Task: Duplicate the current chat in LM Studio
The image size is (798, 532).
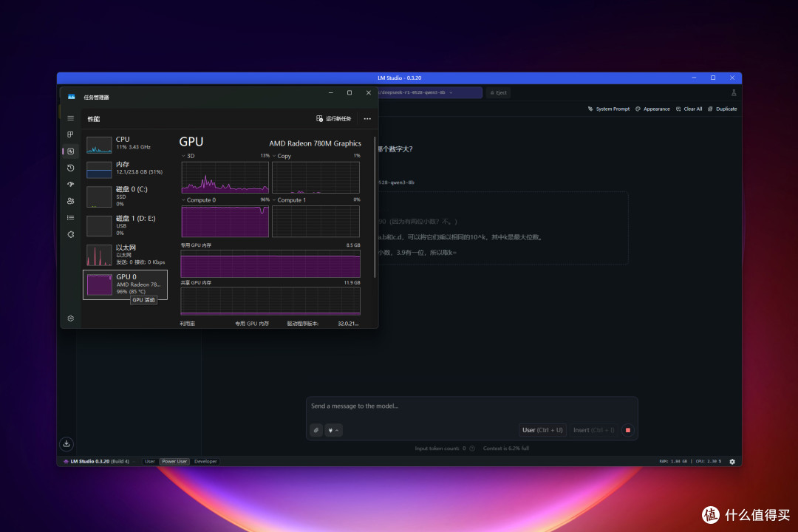Action: click(x=722, y=109)
